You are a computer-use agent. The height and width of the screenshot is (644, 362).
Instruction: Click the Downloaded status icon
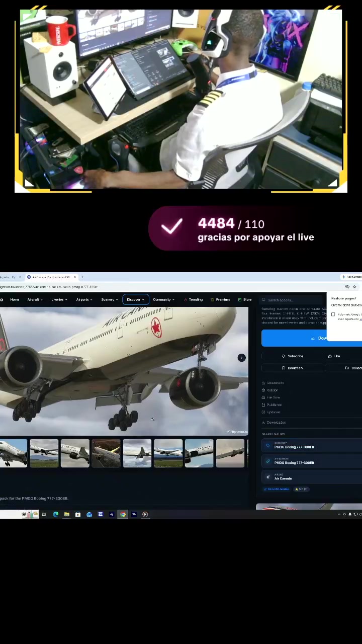263,423
